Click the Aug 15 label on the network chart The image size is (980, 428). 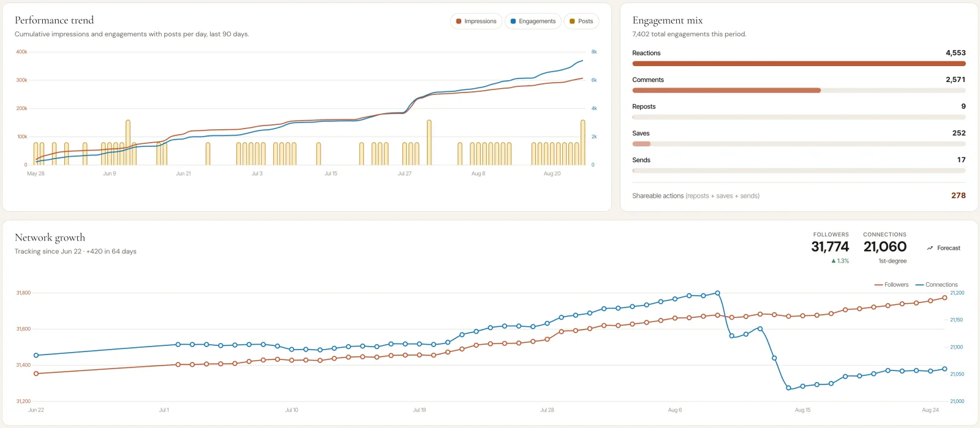[x=802, y=410]
